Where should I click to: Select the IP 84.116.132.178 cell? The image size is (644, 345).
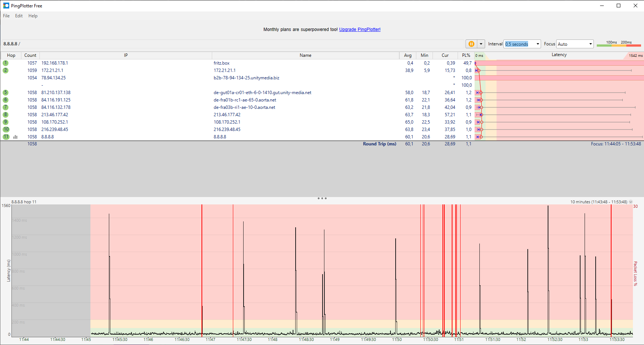(56, 107)
